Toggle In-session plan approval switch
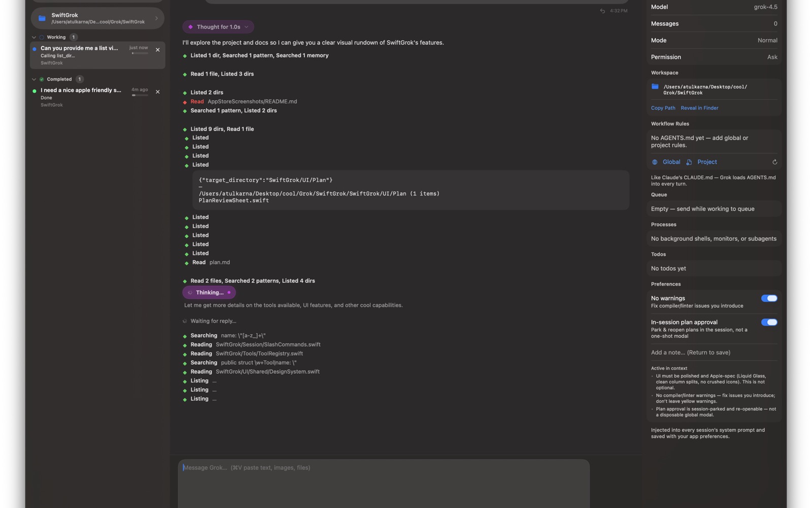Image resolution: width=812 pixels, height=508 pixels. click(769, 322)
